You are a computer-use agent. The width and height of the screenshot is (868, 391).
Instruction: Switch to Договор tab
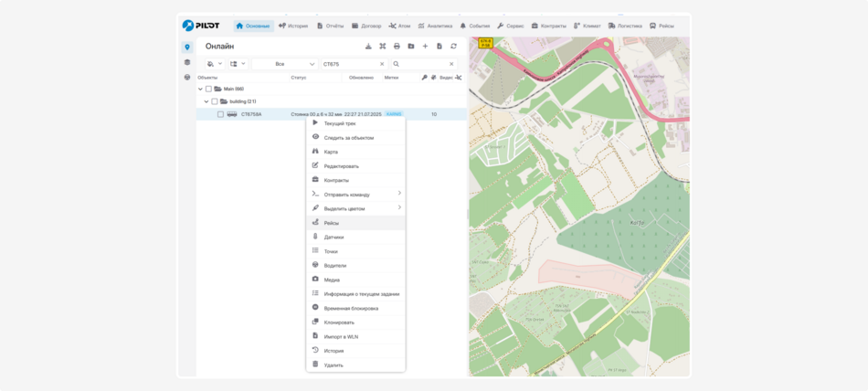[x=366, y=26]
